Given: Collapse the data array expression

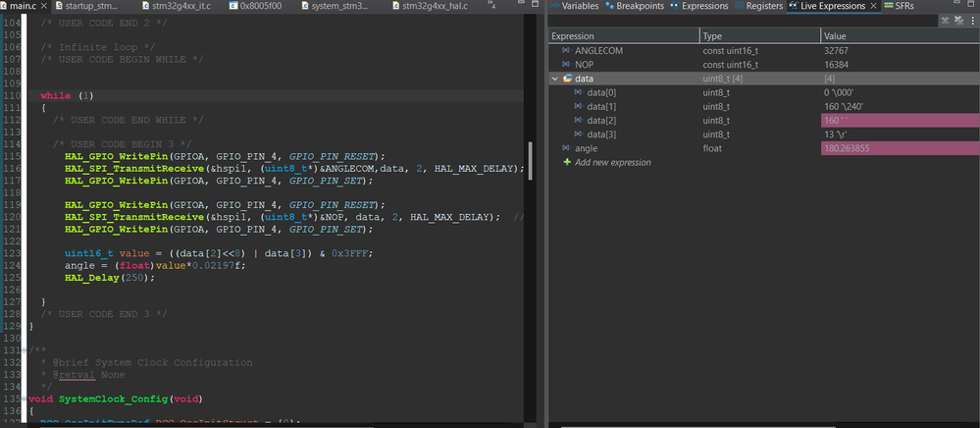Looking at the screenshot, I should (x=555, y=78).
